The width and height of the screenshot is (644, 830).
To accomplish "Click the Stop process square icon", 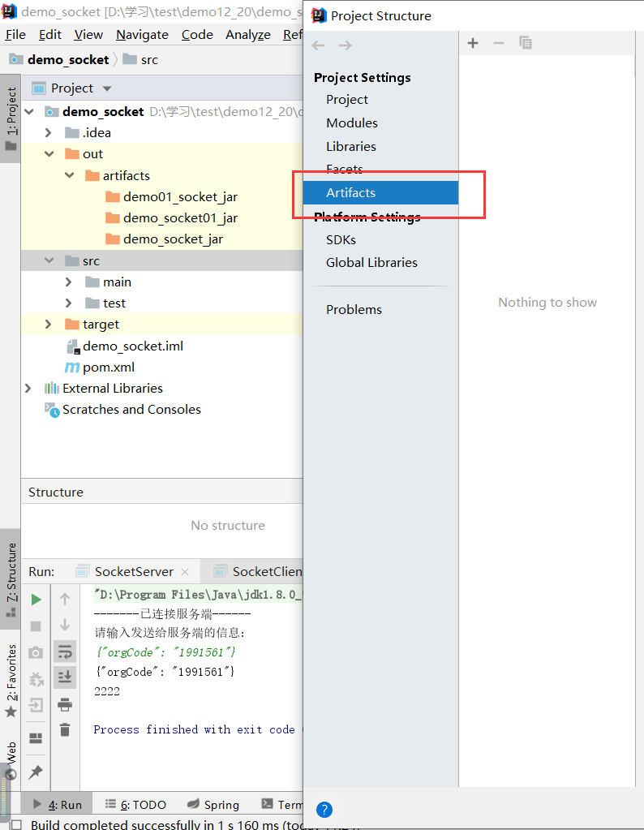I will coord(36,626).
